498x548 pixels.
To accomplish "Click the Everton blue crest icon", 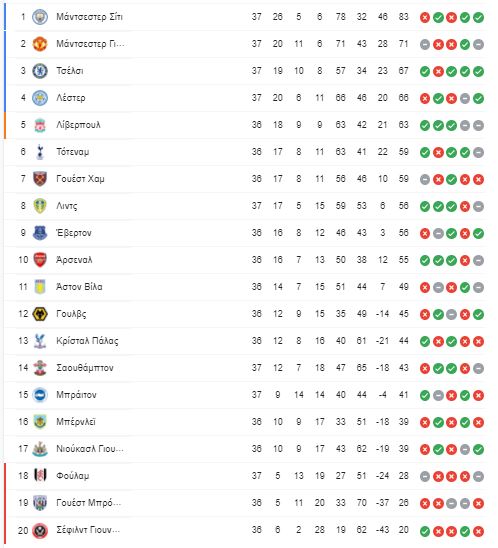I will (40, 233).
